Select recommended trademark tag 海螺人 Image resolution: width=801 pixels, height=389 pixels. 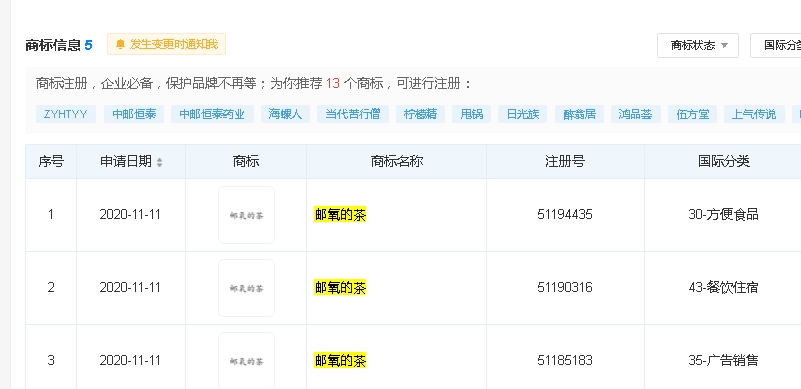click(285, 114)
